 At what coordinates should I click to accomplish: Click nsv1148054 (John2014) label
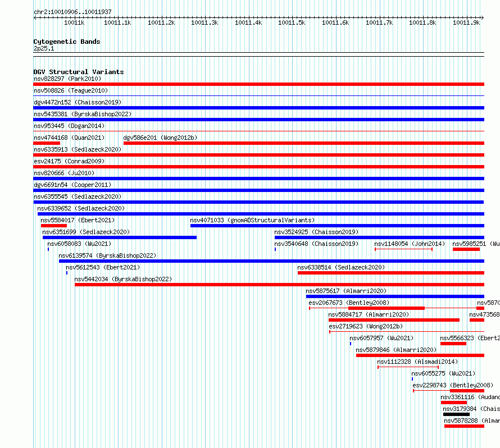click(x=410, y=244)
